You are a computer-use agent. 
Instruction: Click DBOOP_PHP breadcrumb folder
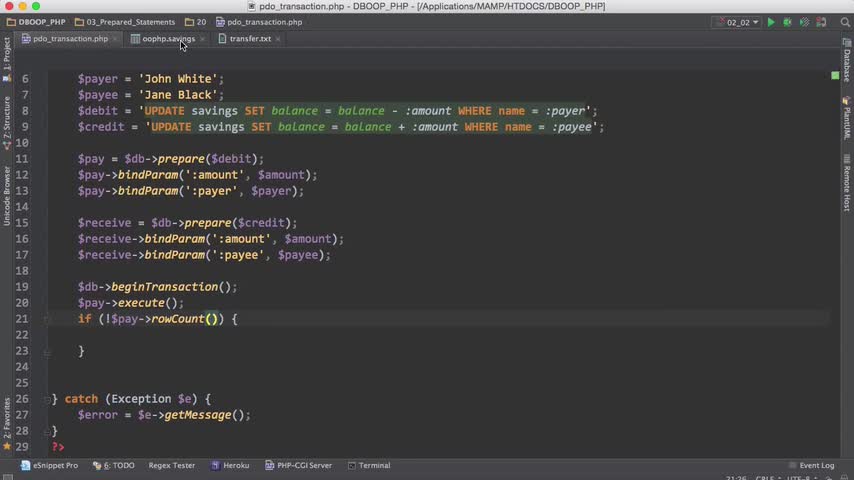point(36,22)
